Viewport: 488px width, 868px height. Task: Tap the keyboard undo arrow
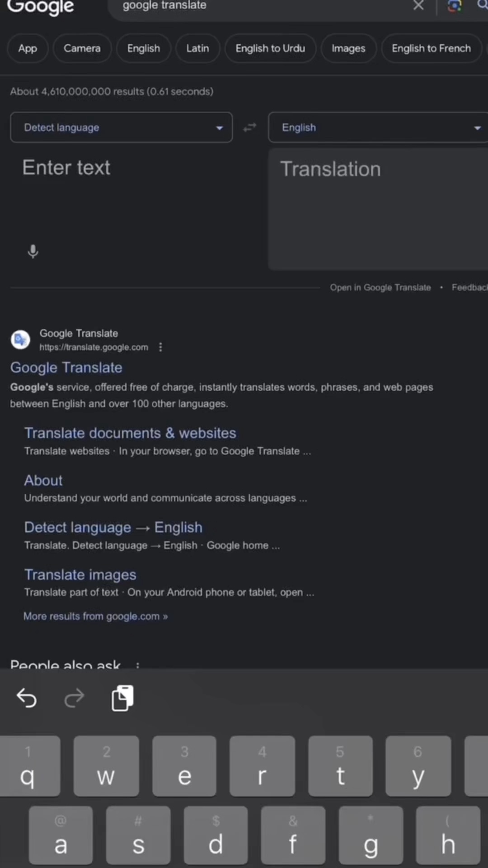(x=27, y=698)
